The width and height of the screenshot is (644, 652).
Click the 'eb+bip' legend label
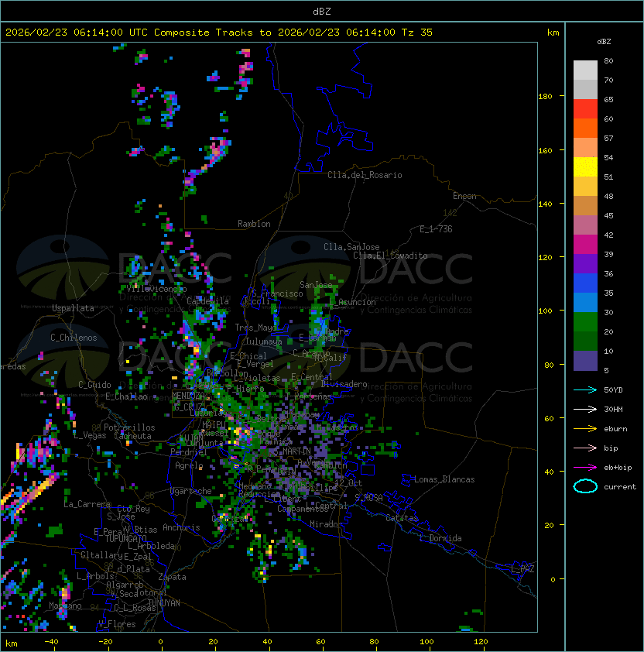pyautogui.click(x=618, y=468)
